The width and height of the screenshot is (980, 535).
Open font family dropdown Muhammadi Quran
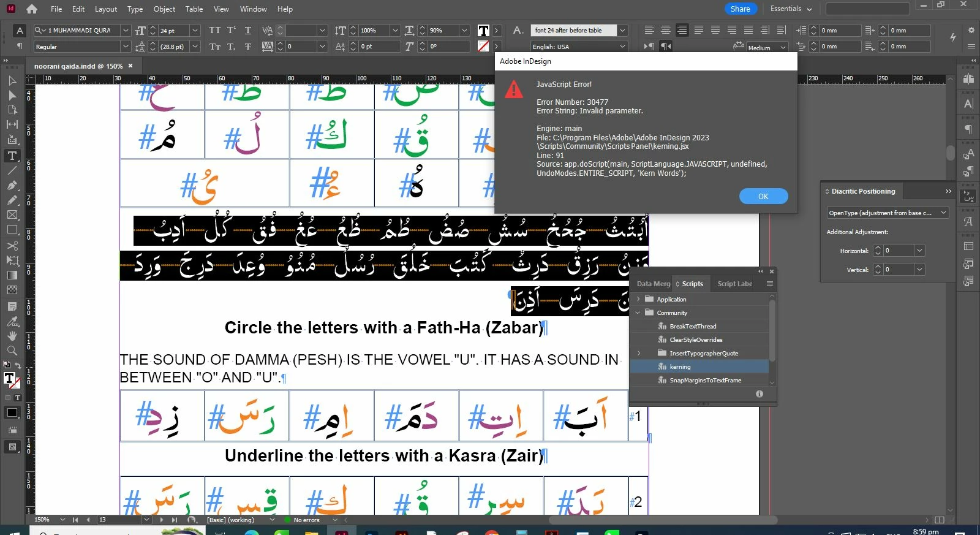click(126, 30)
